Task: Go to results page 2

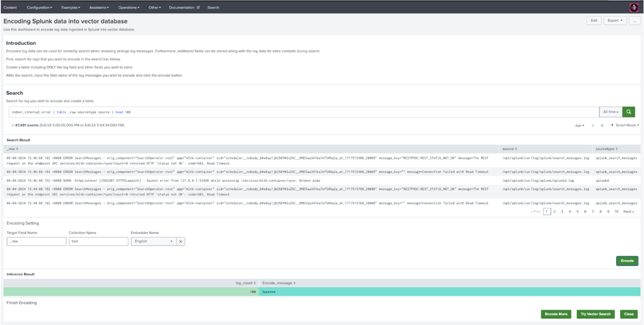Action: point(554,212)
